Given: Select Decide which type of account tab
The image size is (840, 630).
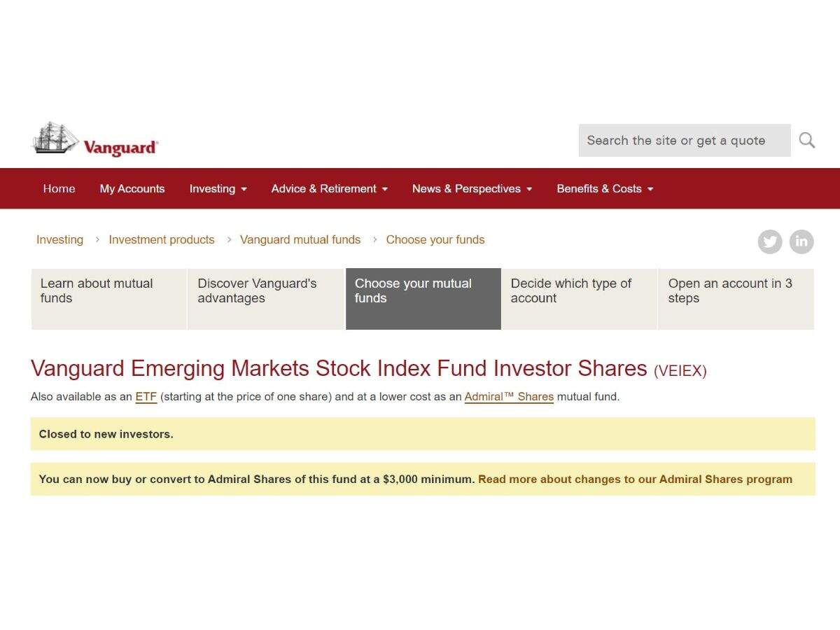Looking at the screenshot, I should [x=580, y=299].
